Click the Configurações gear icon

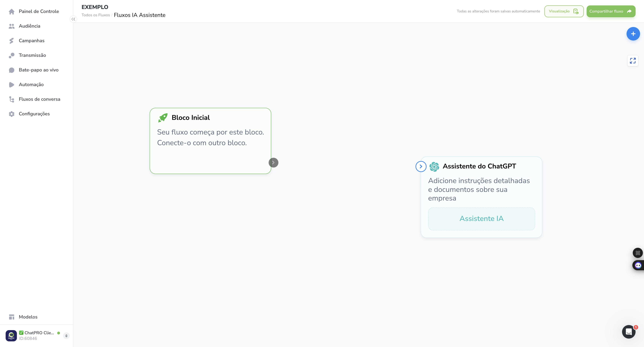click(11, 114)
